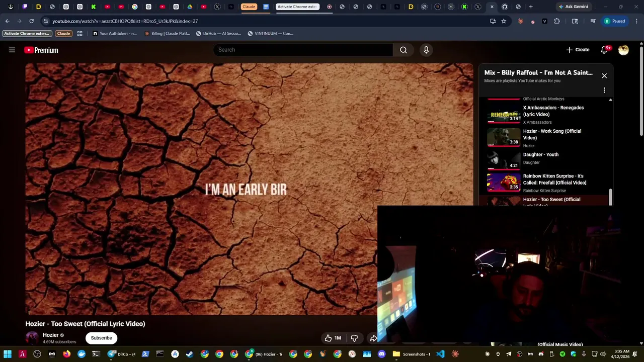Switch to the Claude browser tab
644x362 pixels.
249,7
